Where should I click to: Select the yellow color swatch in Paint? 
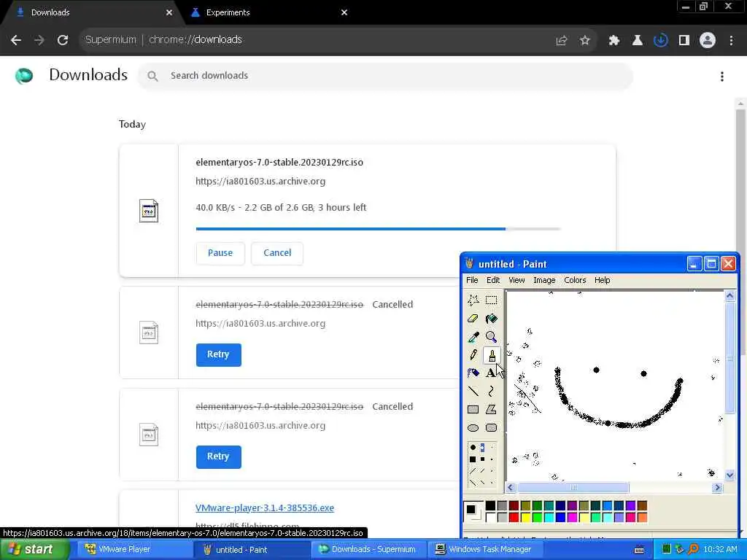[x=525, y=517]
